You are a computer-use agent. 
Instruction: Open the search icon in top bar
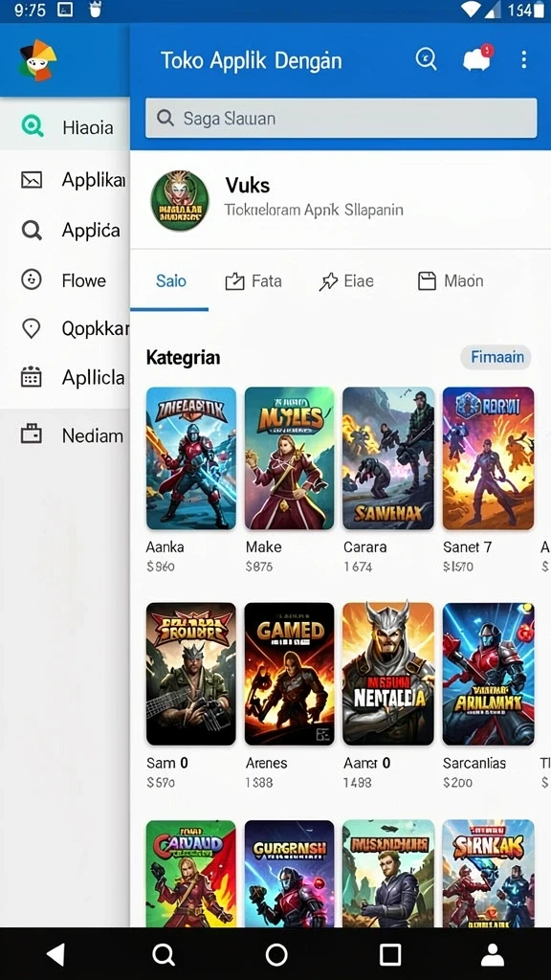pos(426,59)
